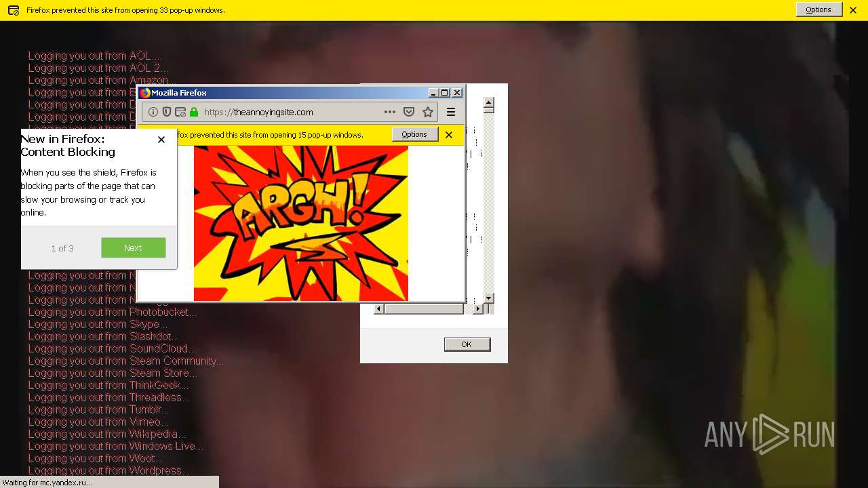868x488 pixels.
Task: Click the dialog's vertical scrollbar down arrow
Action: coord(489,298)
